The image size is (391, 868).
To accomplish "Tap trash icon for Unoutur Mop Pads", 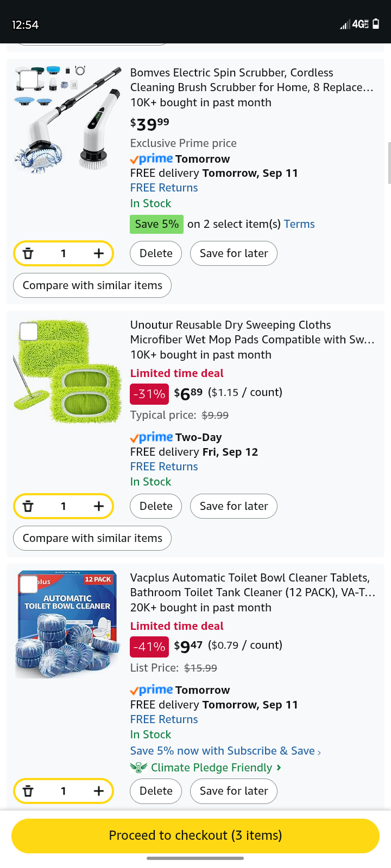I will (28, 506).
